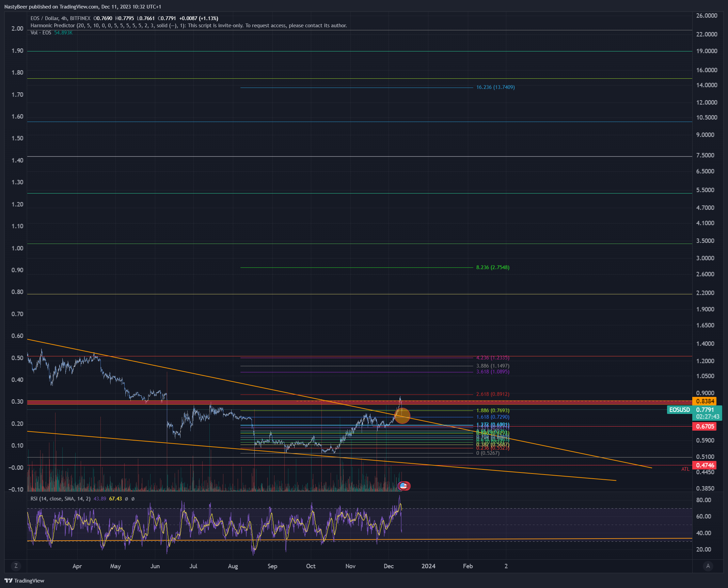728x588 pixels.
Task: Click the closing price C0.7791 in the header
Action: point(167,18)
